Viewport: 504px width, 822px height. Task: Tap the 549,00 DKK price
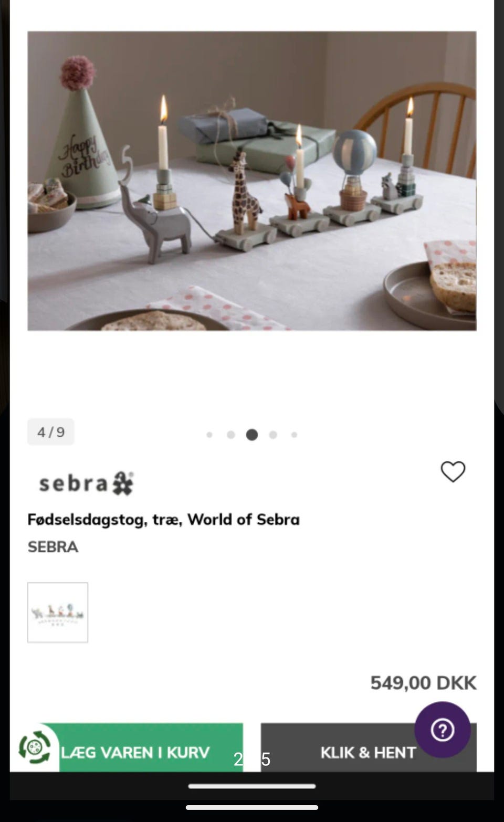(x=423, y=683)
